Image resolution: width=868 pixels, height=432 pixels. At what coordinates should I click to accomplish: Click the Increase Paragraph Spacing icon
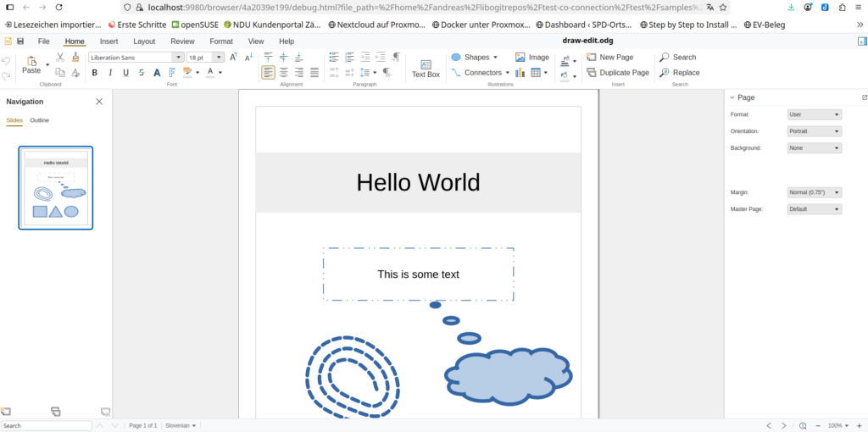[x=334, y=73]
